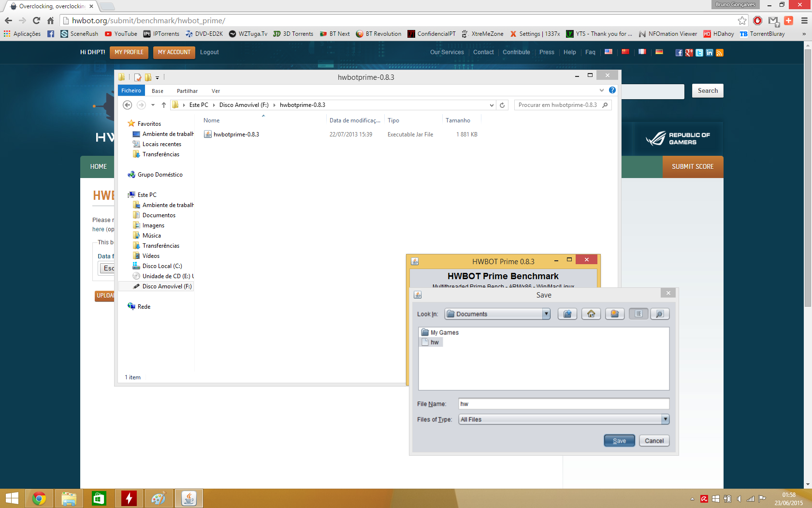
Task: Open the Ficheiro ribbon tab
Action: coord(131,90)
